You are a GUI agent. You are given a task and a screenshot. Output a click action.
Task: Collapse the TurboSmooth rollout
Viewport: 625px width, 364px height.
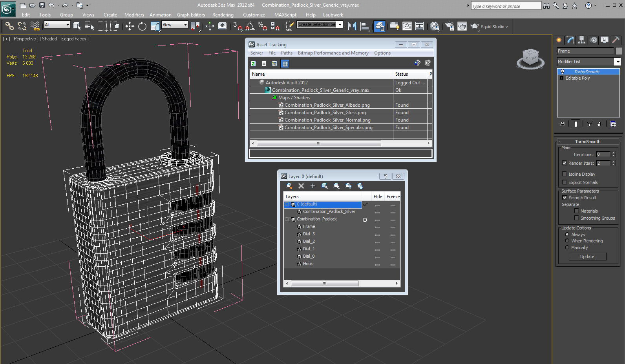pyautogui.click(x=587, y=142)
